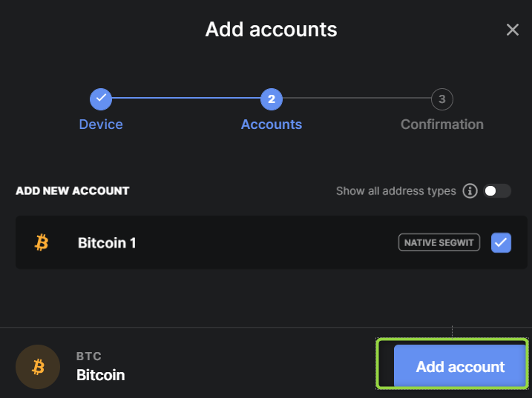
Task: Click the BTC ticker label
Action: tap(89, 356)
